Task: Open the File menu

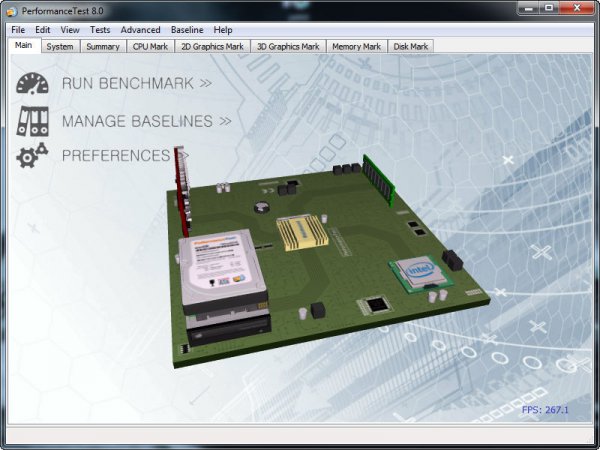Action: 18,30
